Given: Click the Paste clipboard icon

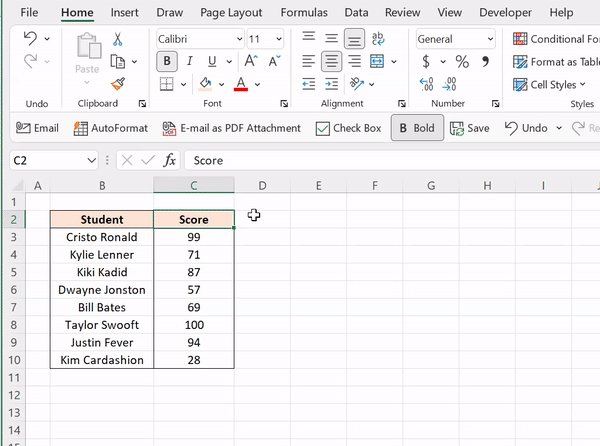Looking at the screenshot, I should tap(89, 46).
